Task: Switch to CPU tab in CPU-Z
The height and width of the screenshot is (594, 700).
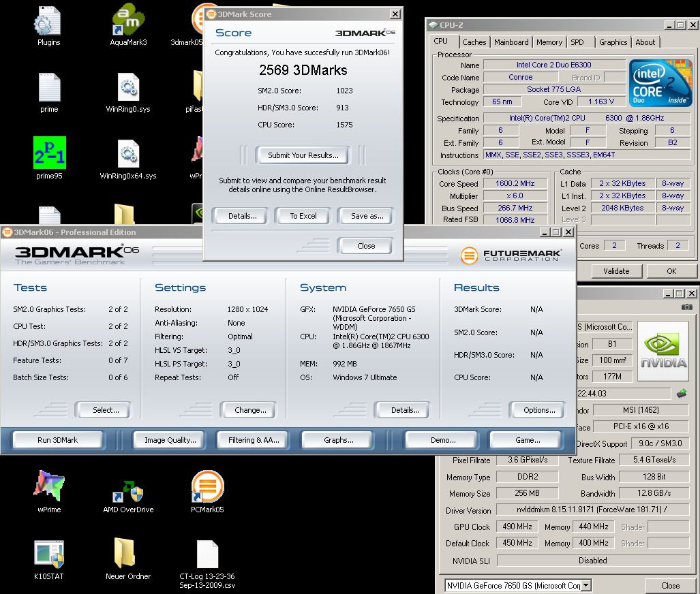Action: point(440,41)
